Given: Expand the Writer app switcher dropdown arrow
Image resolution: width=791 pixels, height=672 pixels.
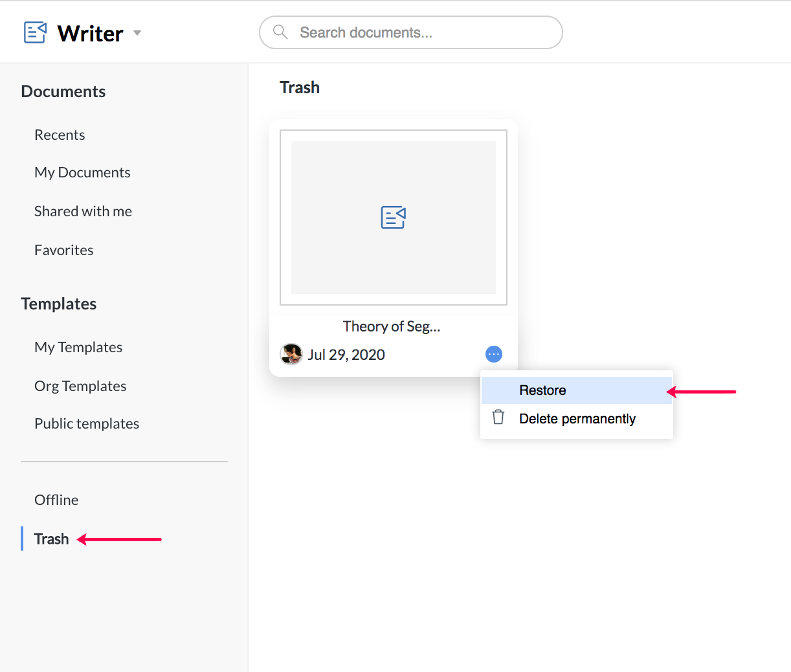Looking at the screenshot, I should (137, 33).
